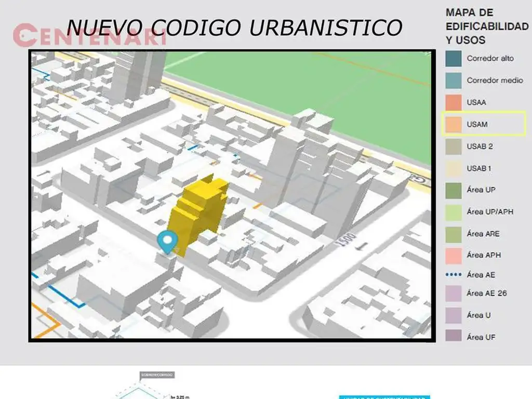The image size is (532, 399).
Task: Click the USAB 2 legend swatch
Action: click(x=454, y=147)
